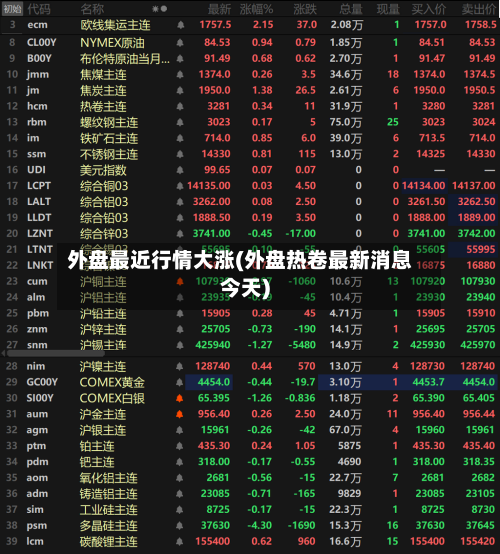Click 铸造铝主连 name cell
The image size is (500, 554).
coord(108,494)
